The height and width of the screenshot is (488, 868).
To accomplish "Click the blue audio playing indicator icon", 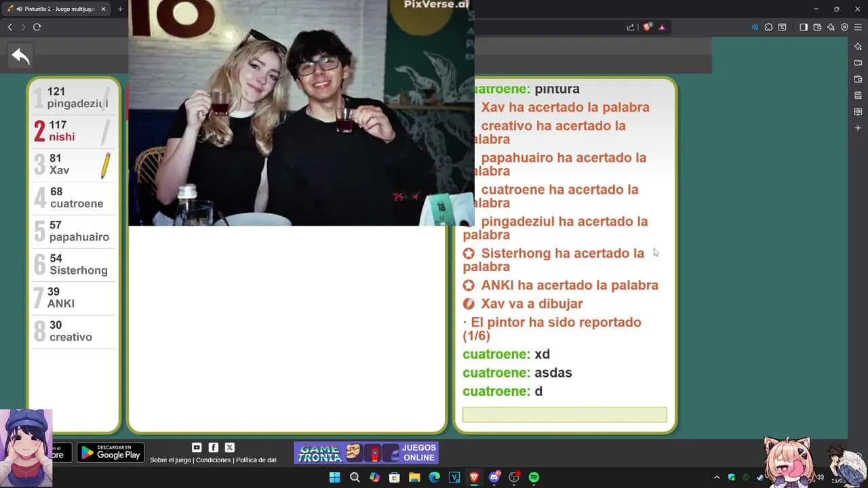I will pos(755,27).
